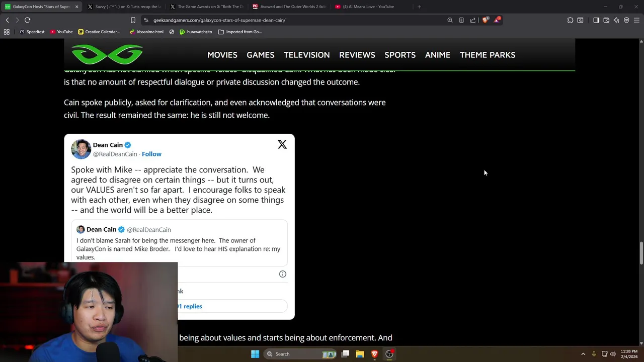Switch to Avowed and Outer Worlds tab
This screenshot has width=644, height=362.
[x=289, y=7]
